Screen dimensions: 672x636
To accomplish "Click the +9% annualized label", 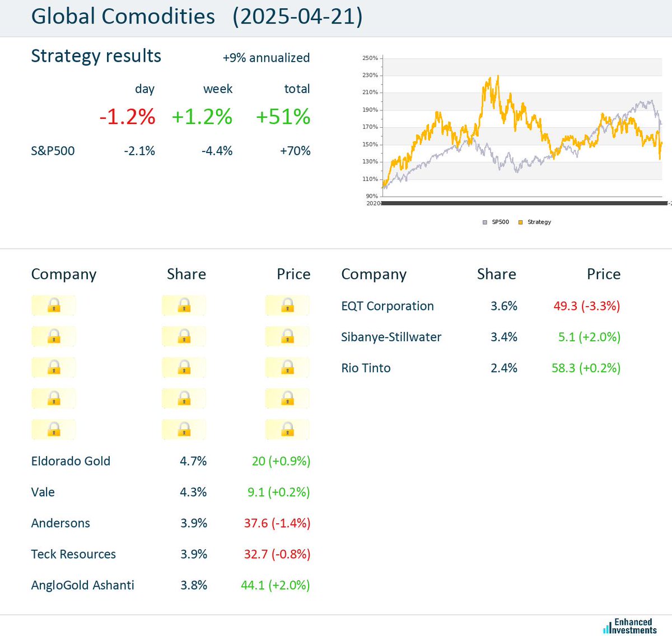I will pos(266,58).
